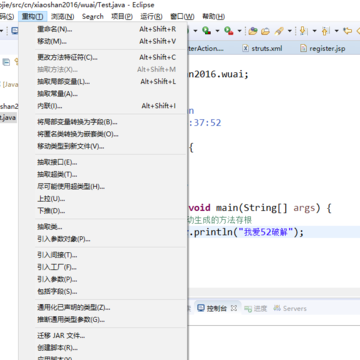The image size is (360, 360).
Task: Click the Servers tab icon
Action: [277, 308]
